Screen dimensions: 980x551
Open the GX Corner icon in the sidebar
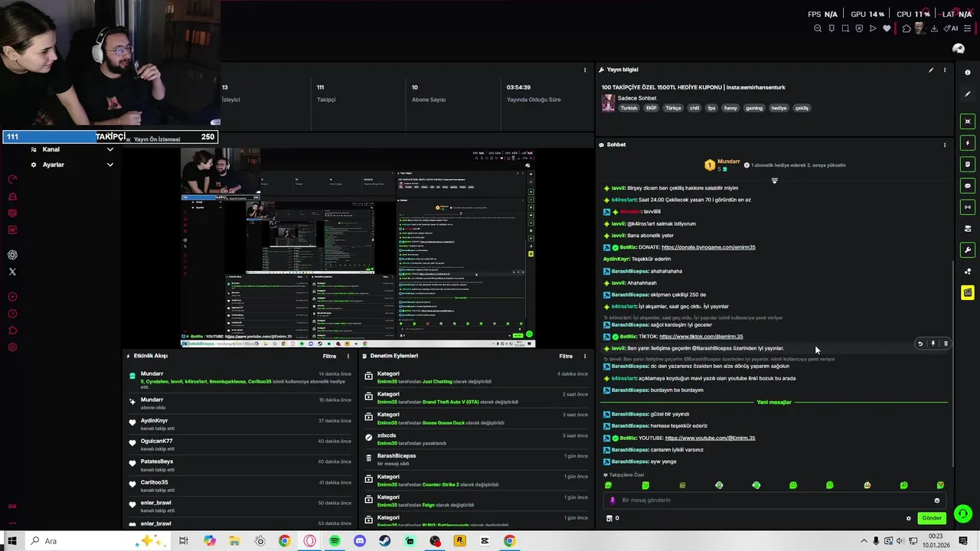12,507
